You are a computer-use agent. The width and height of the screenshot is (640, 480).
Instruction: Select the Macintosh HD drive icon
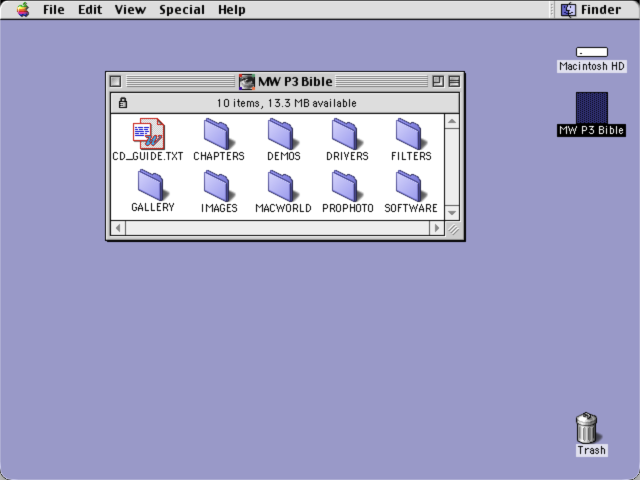click(592, 52)
